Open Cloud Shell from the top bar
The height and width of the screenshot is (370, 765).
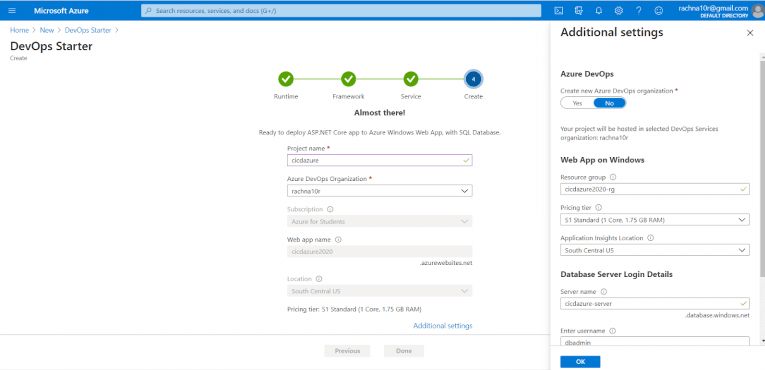[x=559, y=10]
